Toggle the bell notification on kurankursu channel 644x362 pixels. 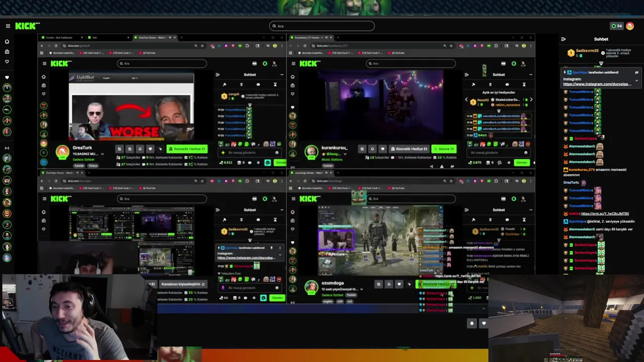(x=372, y=149)
